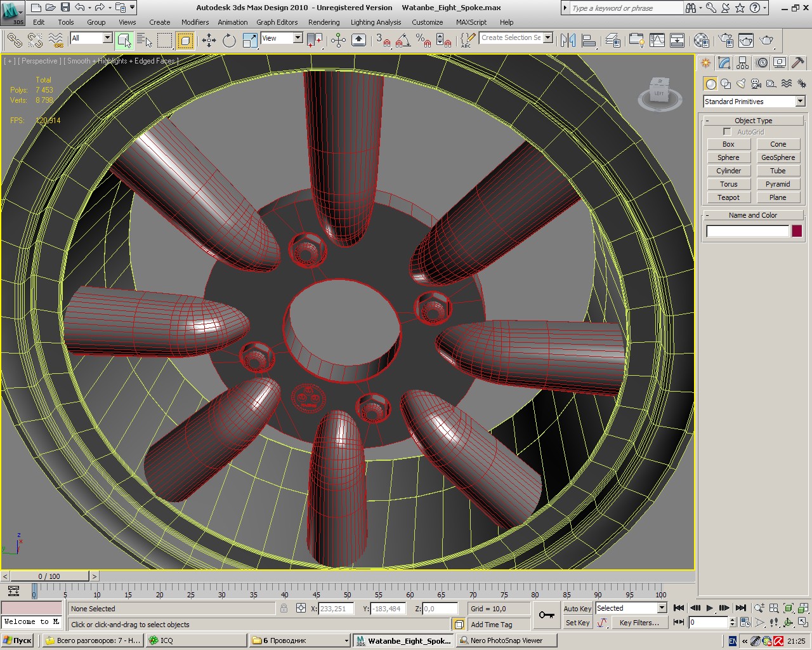
Task: Activate the Select and Rotate tool
Action: 229,41
